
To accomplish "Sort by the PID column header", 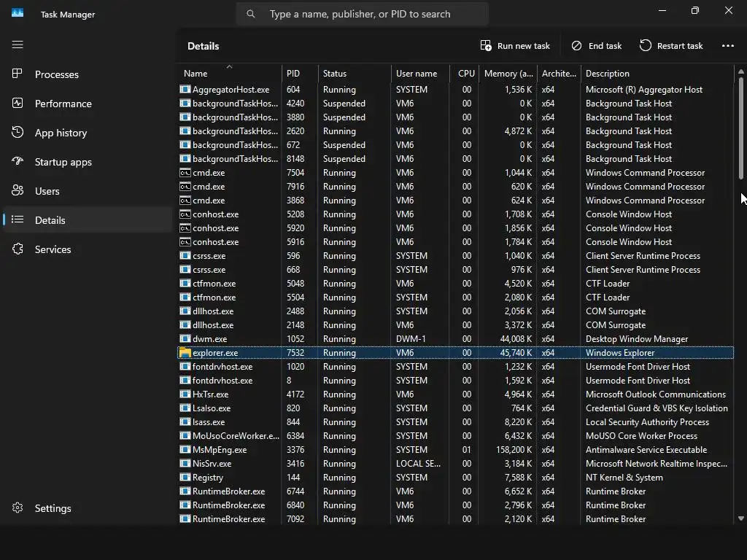I will [x=300, y=73].
